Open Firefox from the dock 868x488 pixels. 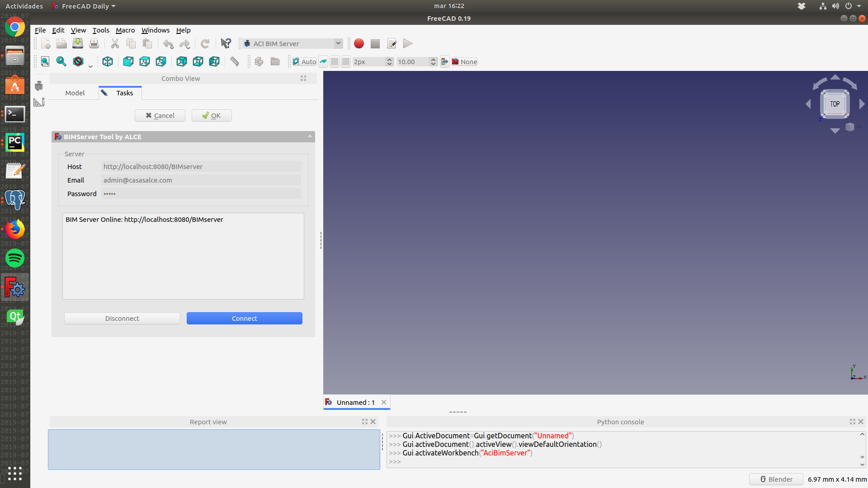[15, 229]
